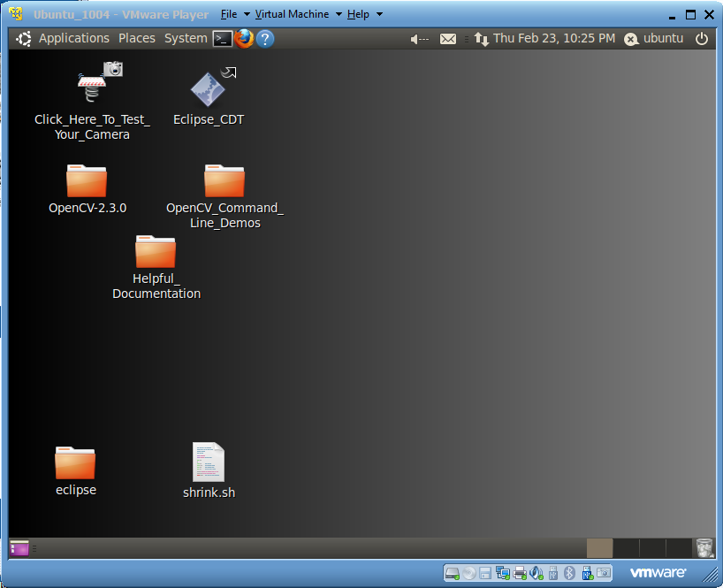This screenshot has width=723, height=588.
Task: Open the System menu
Action: 186,38
